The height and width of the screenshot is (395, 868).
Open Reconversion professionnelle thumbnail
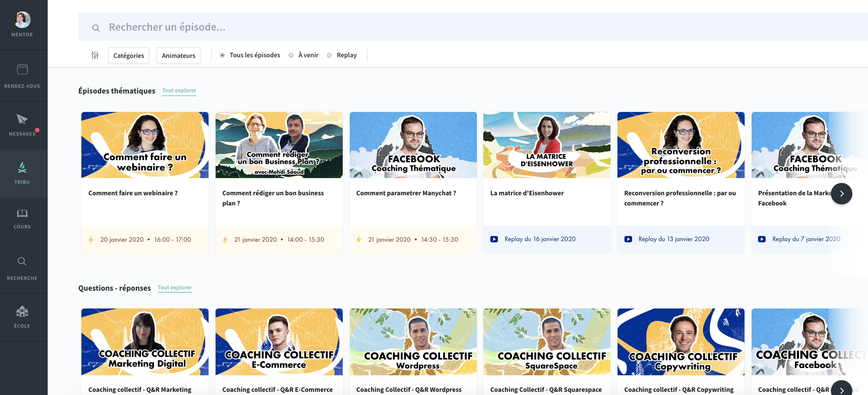681,145
